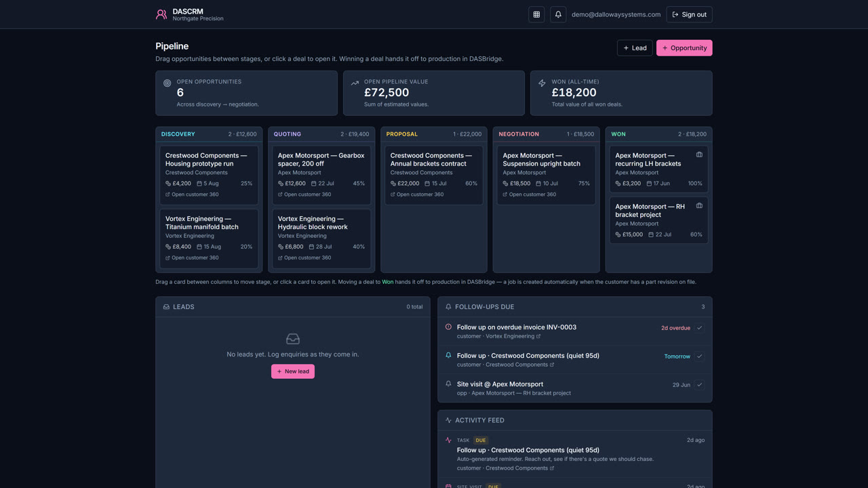Open Vortex Engineering link in invoice follow-up
Image resolution: width=868 pixels, height=488 pixels.
tap(513, 336)
